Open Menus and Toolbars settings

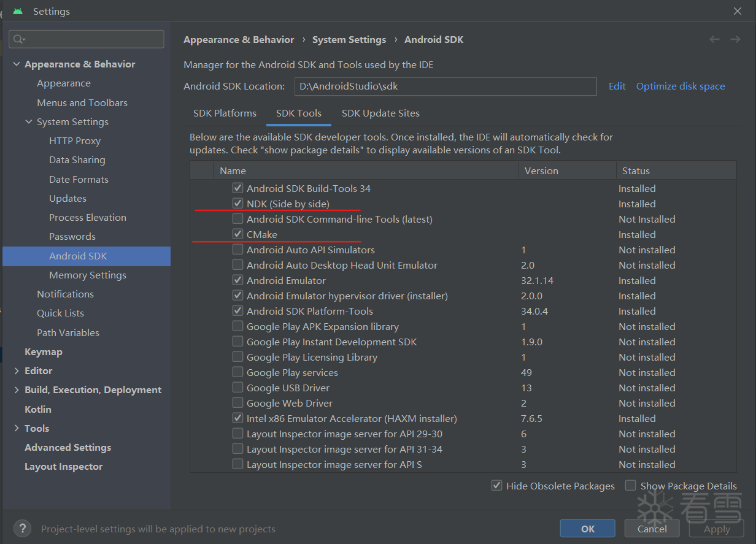[82, 103]
